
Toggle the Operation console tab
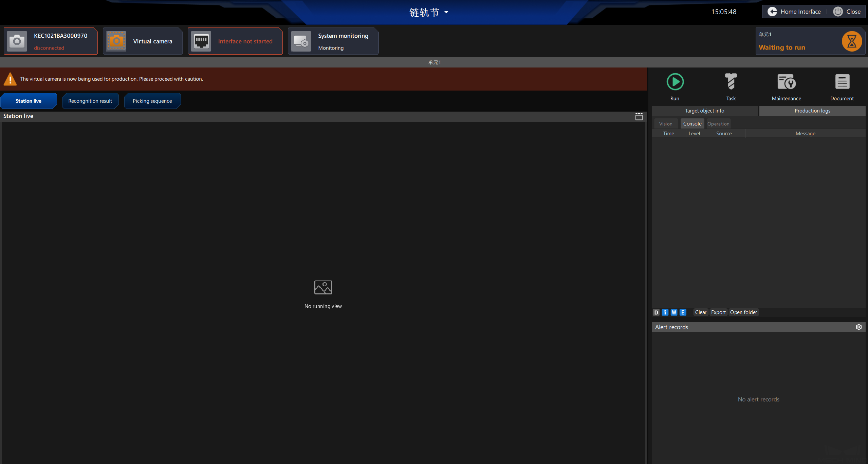point(718,123)
